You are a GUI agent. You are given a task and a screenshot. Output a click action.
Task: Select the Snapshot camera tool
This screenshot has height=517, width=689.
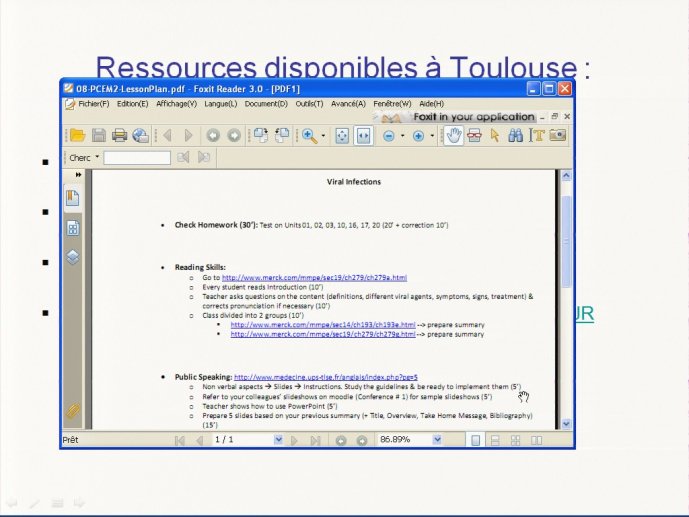(x=558, y=135)
